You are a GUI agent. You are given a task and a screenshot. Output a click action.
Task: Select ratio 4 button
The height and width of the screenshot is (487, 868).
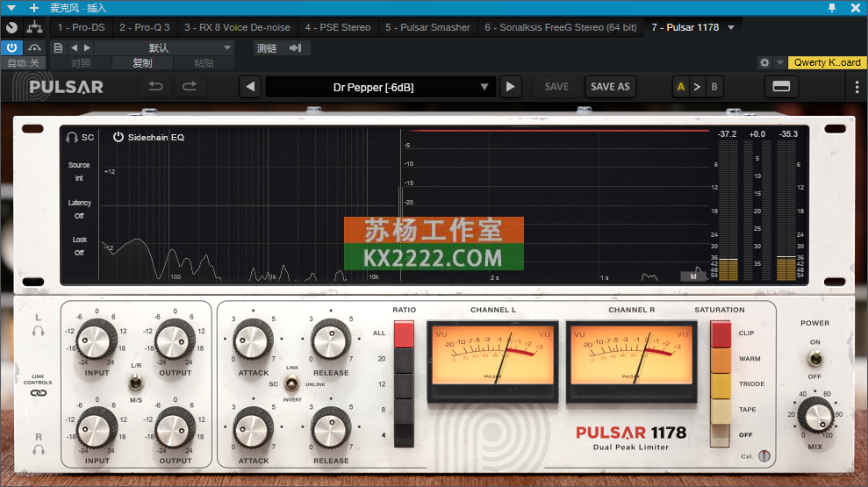point(404,435)
